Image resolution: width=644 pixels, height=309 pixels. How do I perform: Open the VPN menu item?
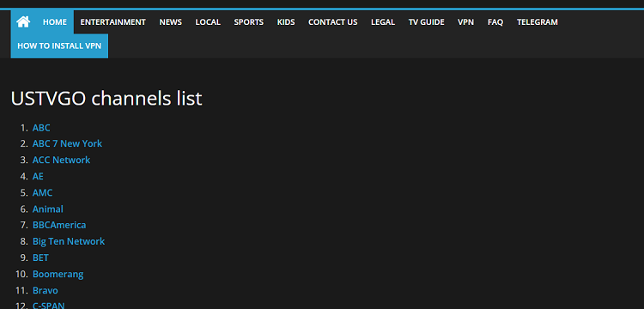coord(465,22)
